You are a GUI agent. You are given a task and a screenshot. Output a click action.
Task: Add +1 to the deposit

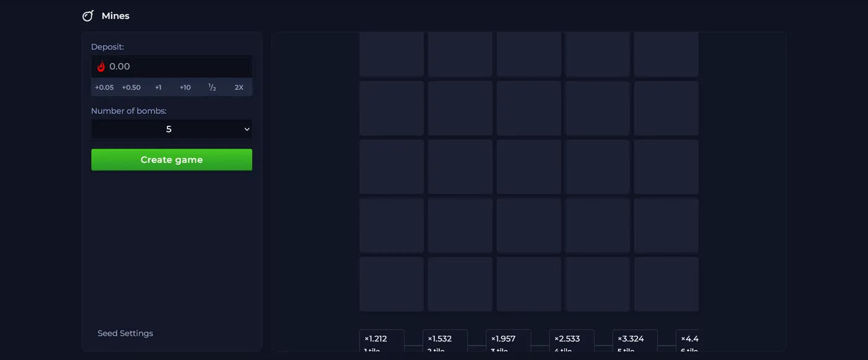(158, 87)
